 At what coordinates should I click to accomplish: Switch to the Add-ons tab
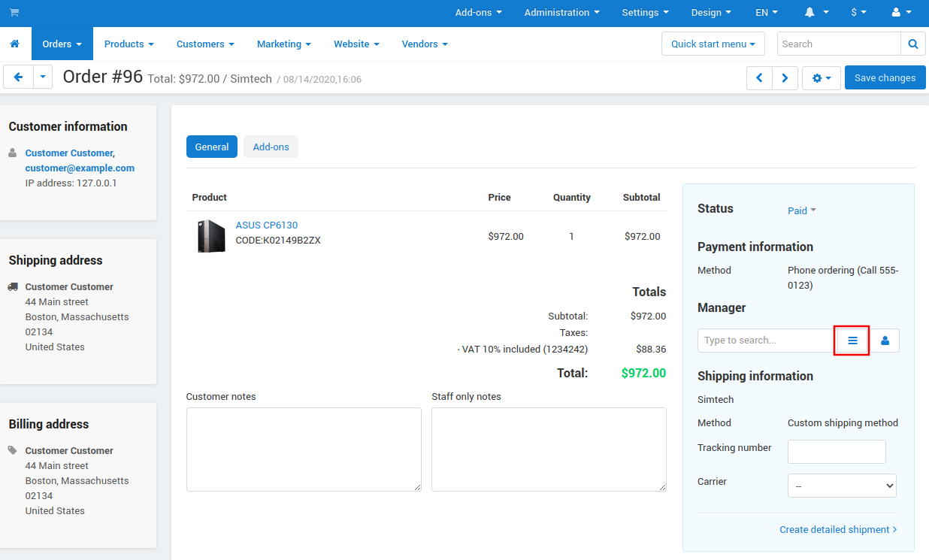tap(271, 147)
